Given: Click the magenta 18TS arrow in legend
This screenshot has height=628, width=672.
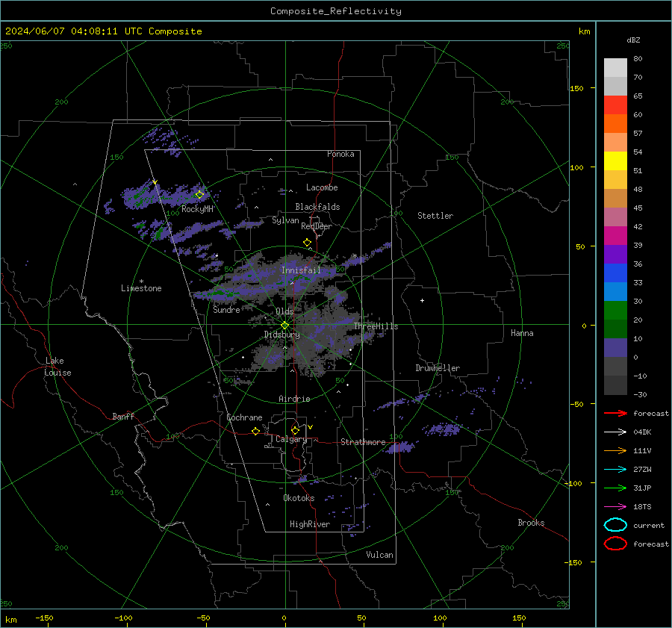Looking at the screenshot, I should (x=615, y=507).
